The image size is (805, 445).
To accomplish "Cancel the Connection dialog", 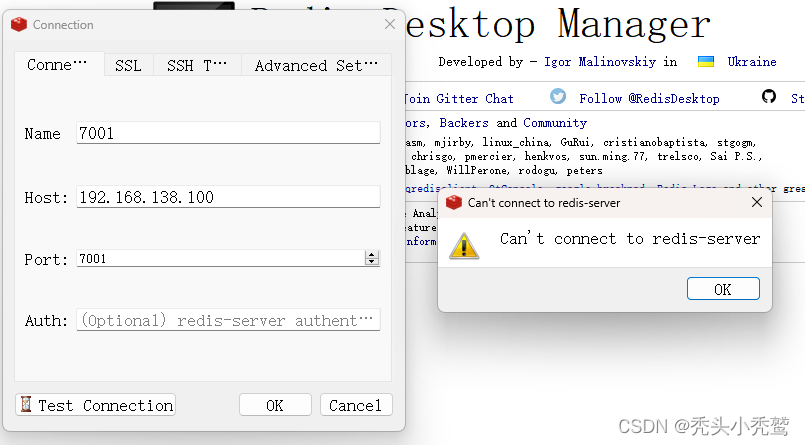I will click(x=356, y=405).
